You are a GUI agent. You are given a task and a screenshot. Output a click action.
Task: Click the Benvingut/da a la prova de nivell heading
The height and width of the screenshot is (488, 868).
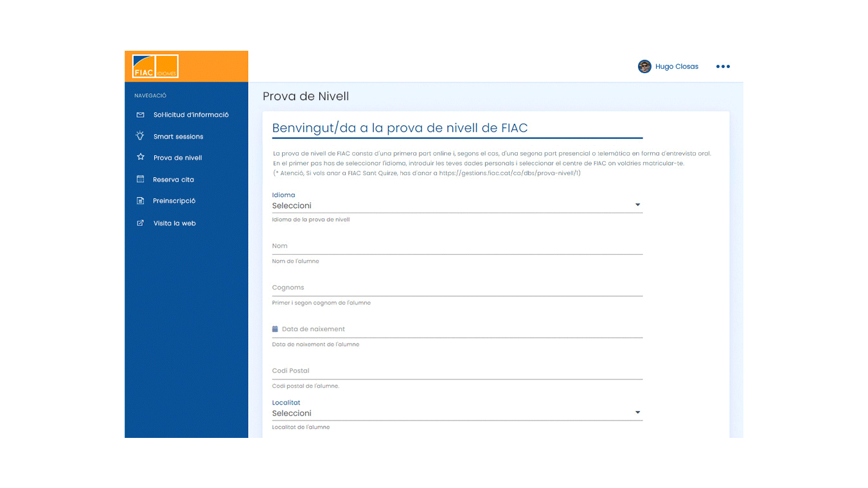coord(400,128)
